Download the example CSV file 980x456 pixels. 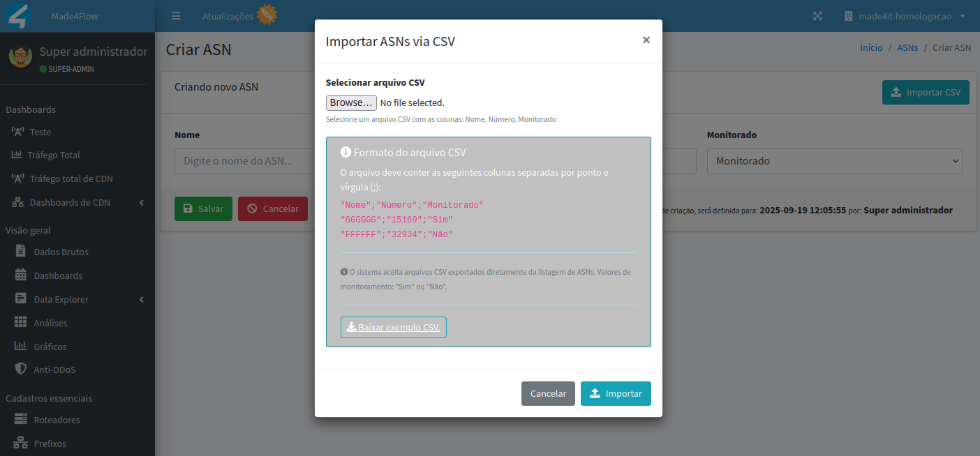tap(394, 327)
